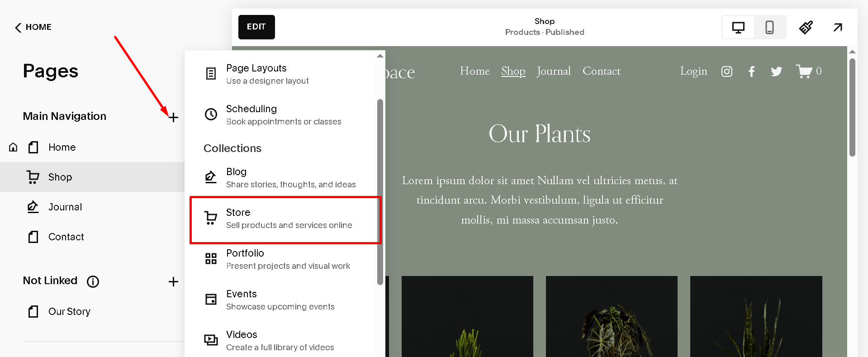Open Facebook social icon
The image size is (868, 357).
(x=752, y=71)
